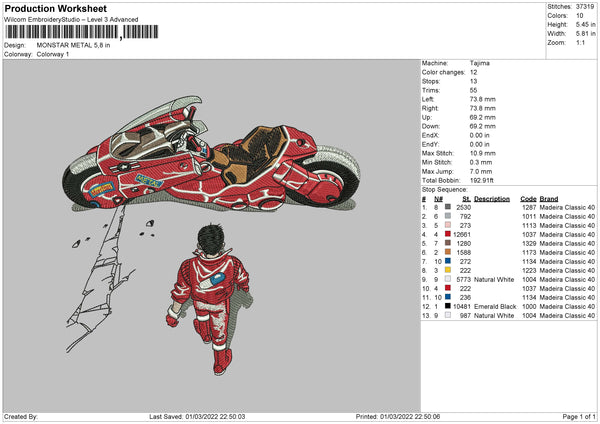Select thread code '1173'

coord(530,253)
